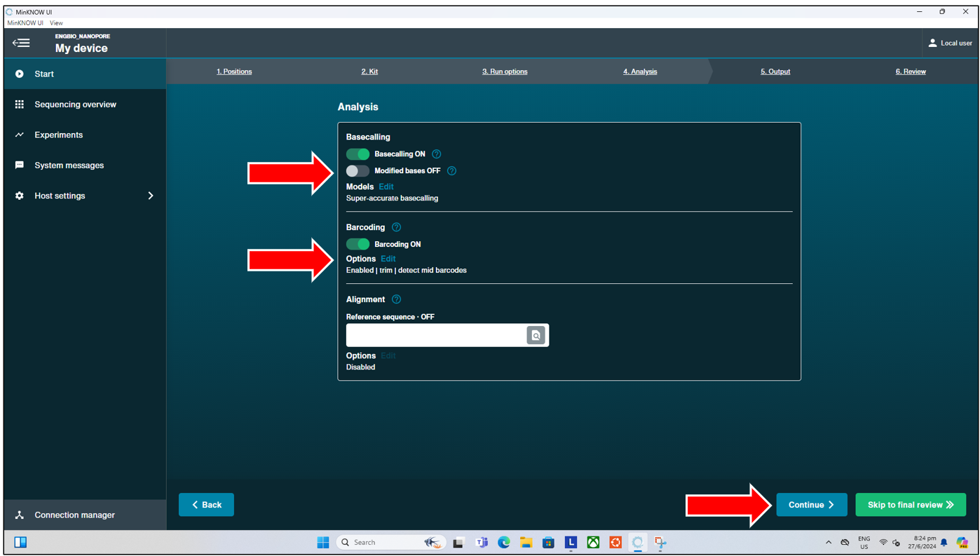Open Task View from taskbar

(458, 543)
